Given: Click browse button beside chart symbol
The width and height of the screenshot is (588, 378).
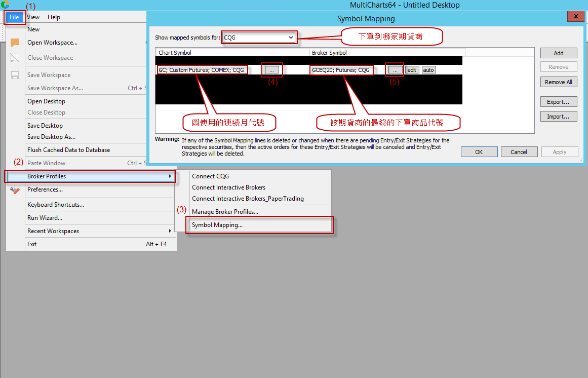Looking at the screenshot, I should [x=271, y=70].
